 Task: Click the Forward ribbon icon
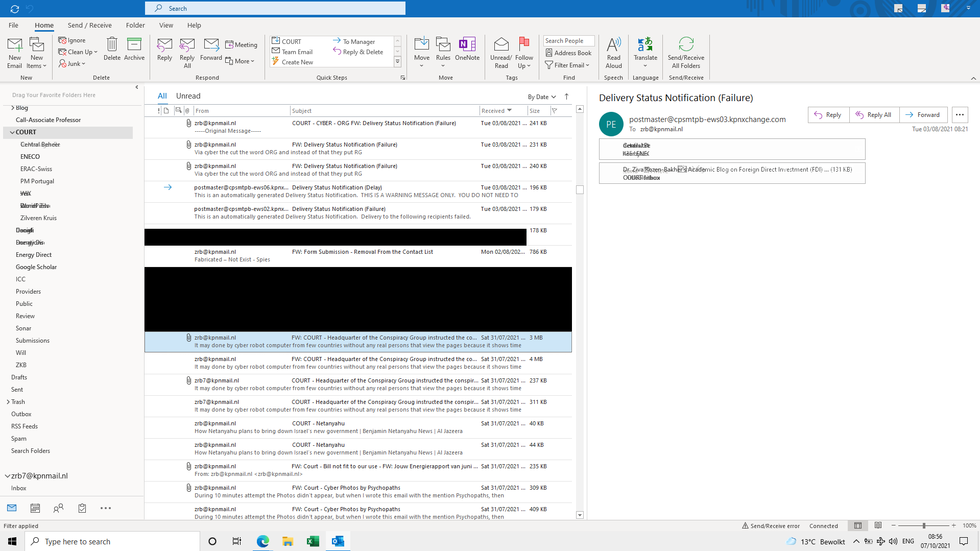coord(211,45)
